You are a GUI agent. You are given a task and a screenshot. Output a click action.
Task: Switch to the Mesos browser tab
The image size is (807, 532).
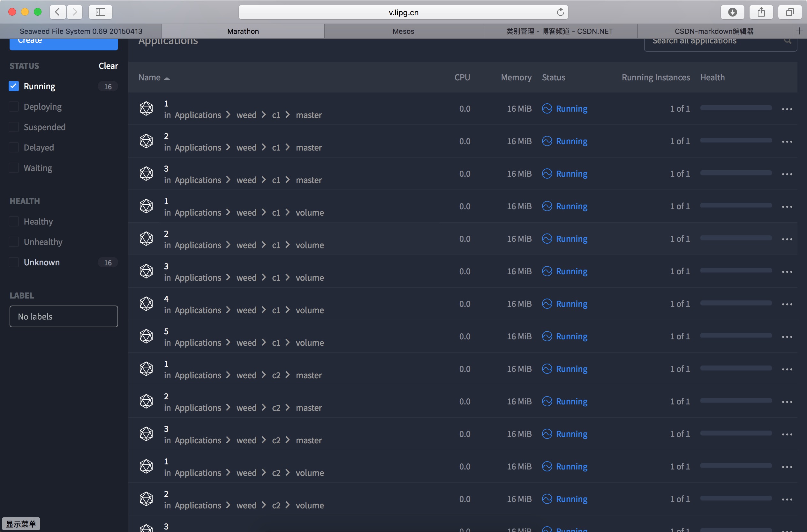[403, 31]
